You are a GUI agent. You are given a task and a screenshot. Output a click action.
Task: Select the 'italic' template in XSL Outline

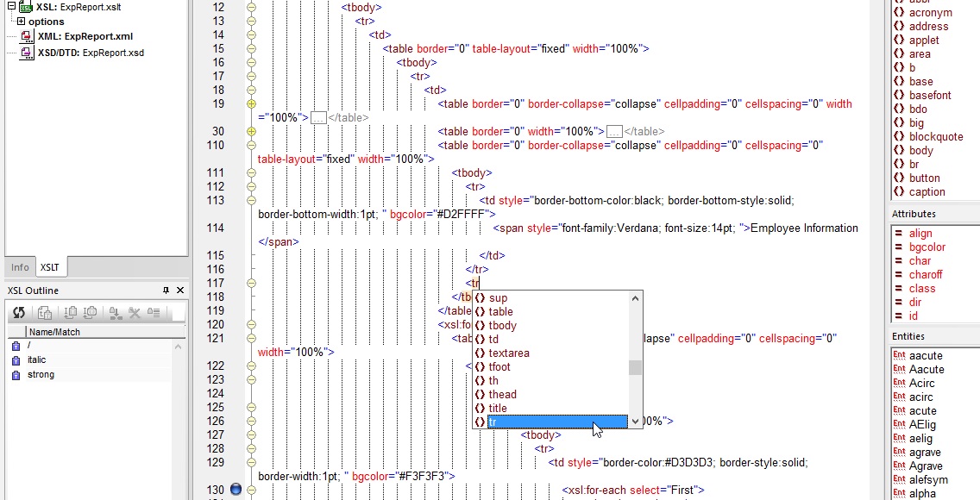click(x=37, y=360)
